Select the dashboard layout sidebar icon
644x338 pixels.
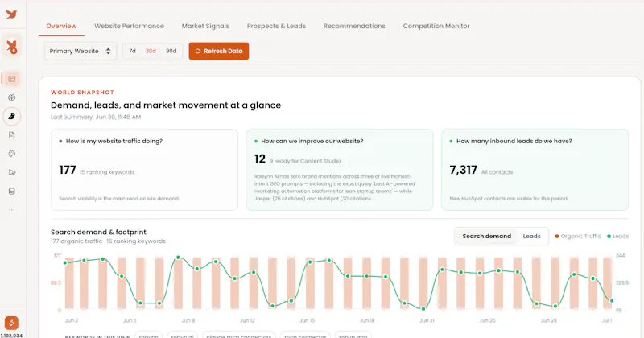point(12,79)
